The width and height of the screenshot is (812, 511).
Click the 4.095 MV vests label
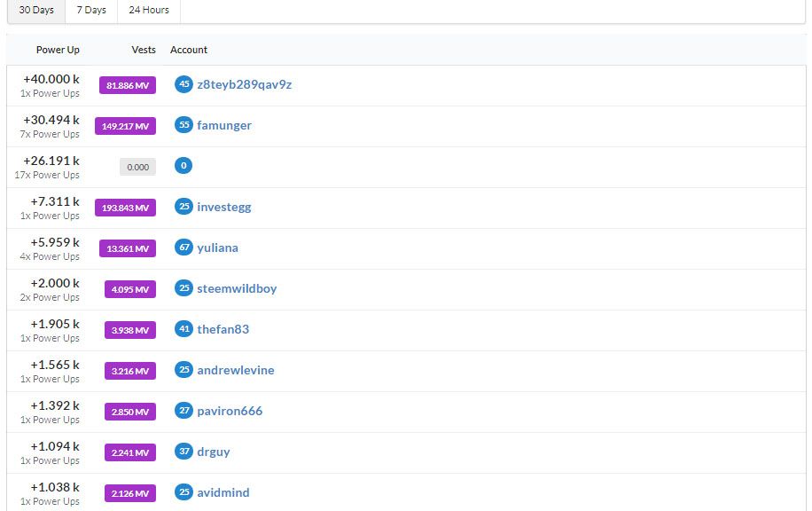point(130,289)
